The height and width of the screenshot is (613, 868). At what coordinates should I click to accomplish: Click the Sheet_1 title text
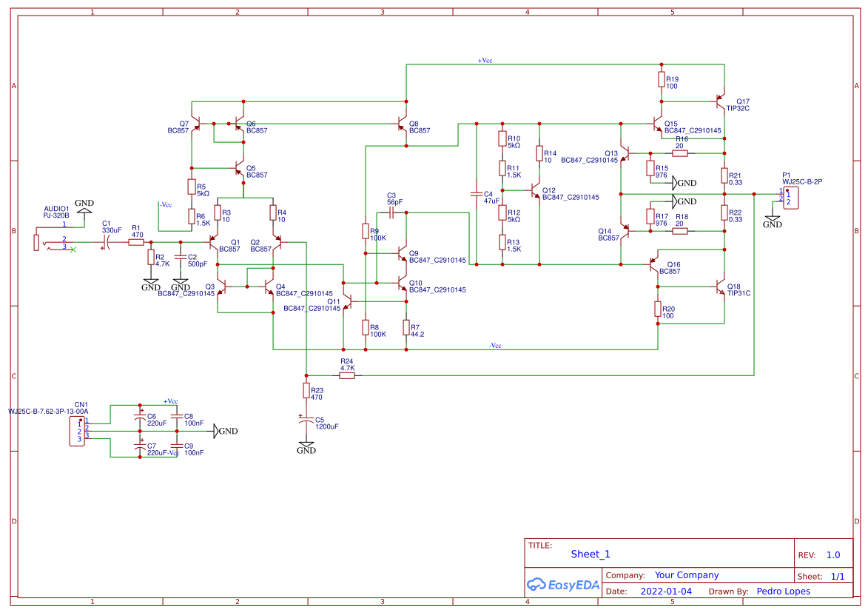(590, 554)
